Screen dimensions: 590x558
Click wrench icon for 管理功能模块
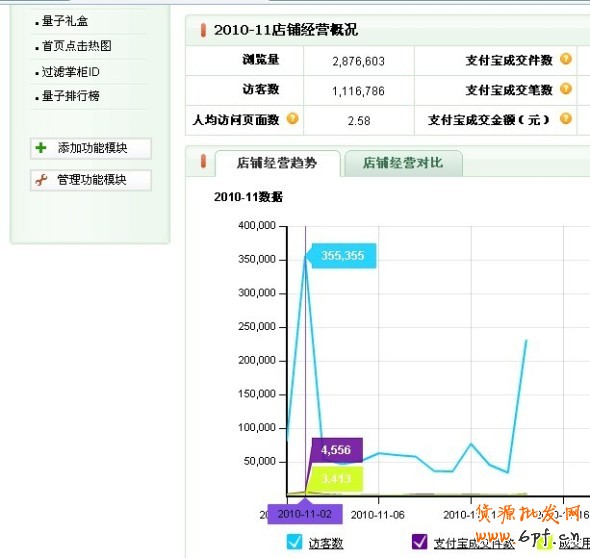click(x=41, y=180)
